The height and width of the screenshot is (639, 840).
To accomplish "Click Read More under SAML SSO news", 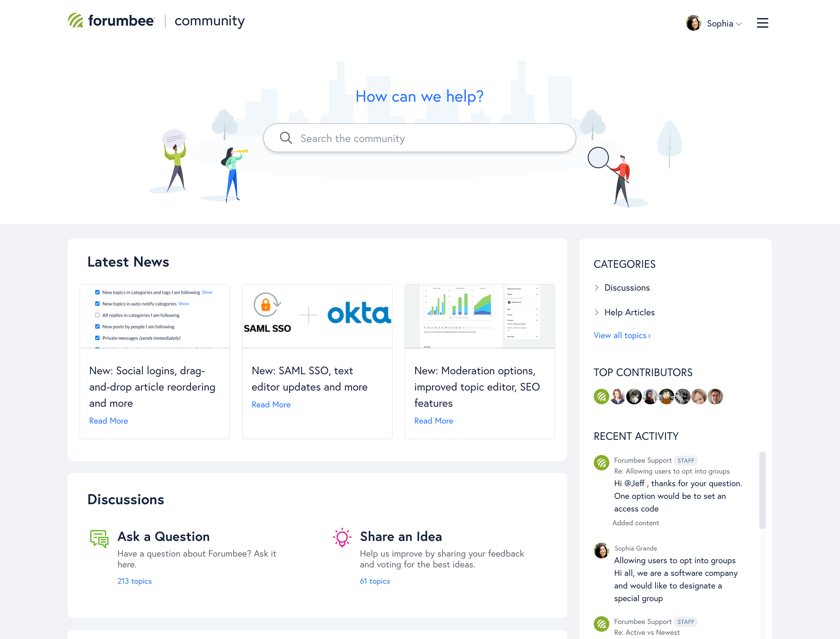I will [271, 404].
